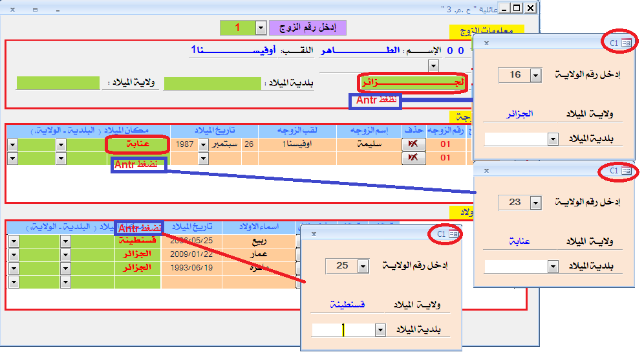Click the delete icon for wife سليمة
This screenshot has width=644, height=363.
coord(413,144)
